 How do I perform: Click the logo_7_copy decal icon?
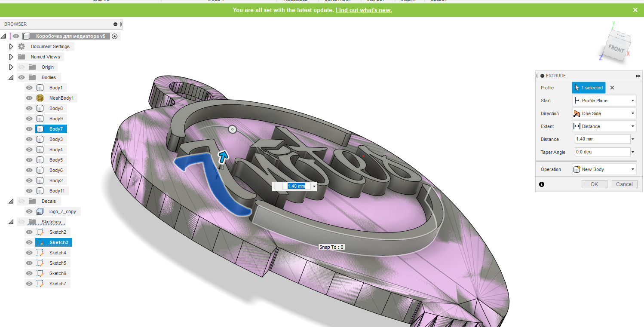click(x=40, y=211)
